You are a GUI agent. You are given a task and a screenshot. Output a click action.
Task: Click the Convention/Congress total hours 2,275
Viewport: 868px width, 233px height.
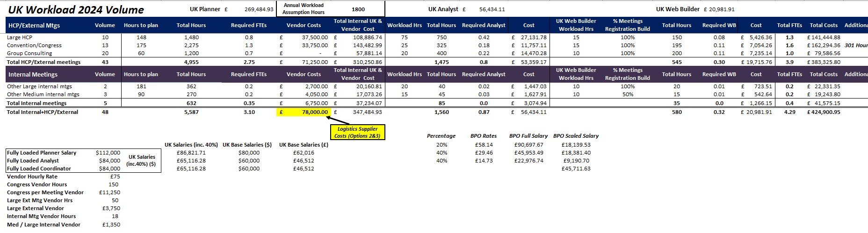point(191,45)
